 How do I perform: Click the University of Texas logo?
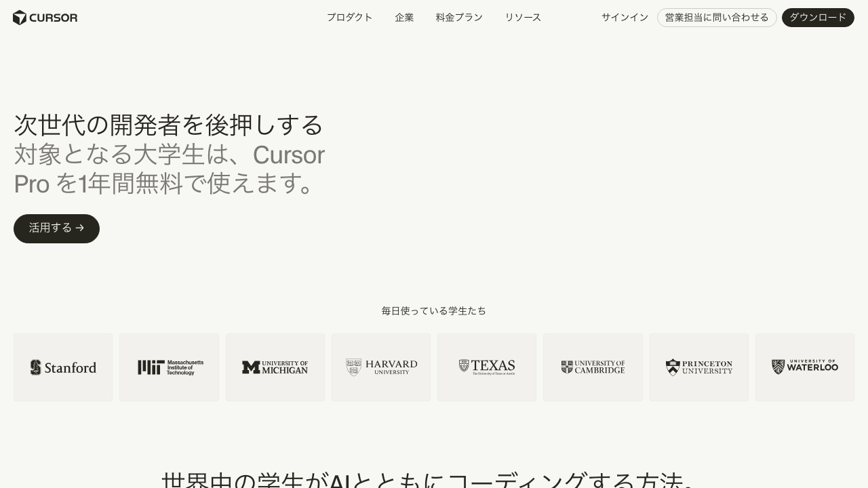tap(486, 367)
